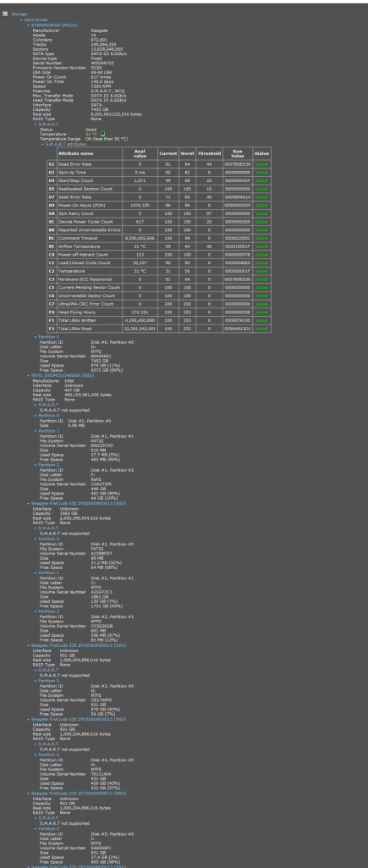Collapse the S.M.A.R.T attributes table

pyautogui.click(x=42, y=144)
